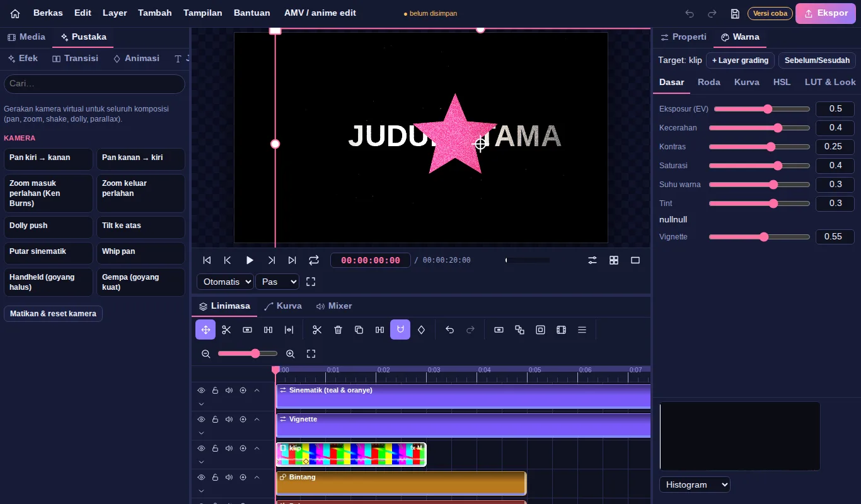Switch to the Media tab
861x504 pixels.
26,37
